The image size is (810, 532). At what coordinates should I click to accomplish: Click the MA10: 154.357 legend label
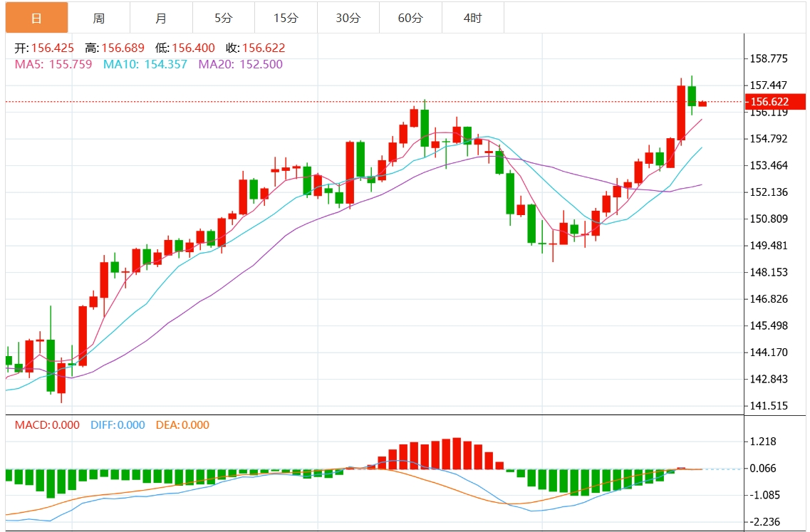(x=145, y=64)
